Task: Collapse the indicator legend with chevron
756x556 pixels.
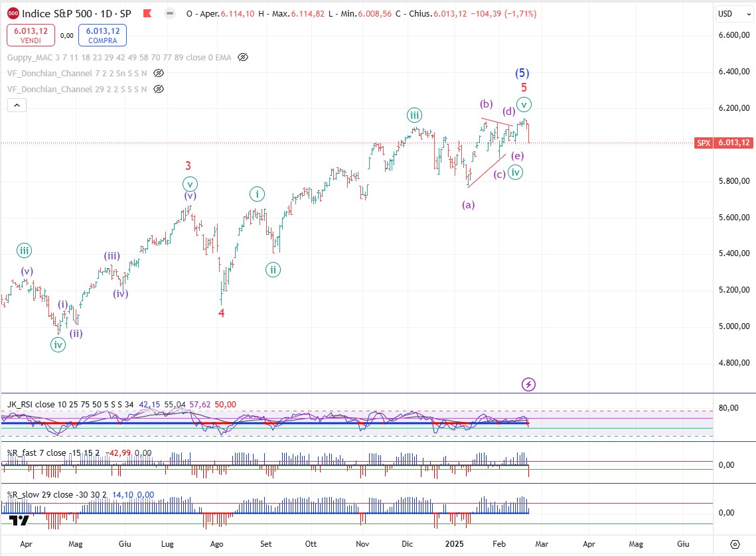Action: coord(17,105)
